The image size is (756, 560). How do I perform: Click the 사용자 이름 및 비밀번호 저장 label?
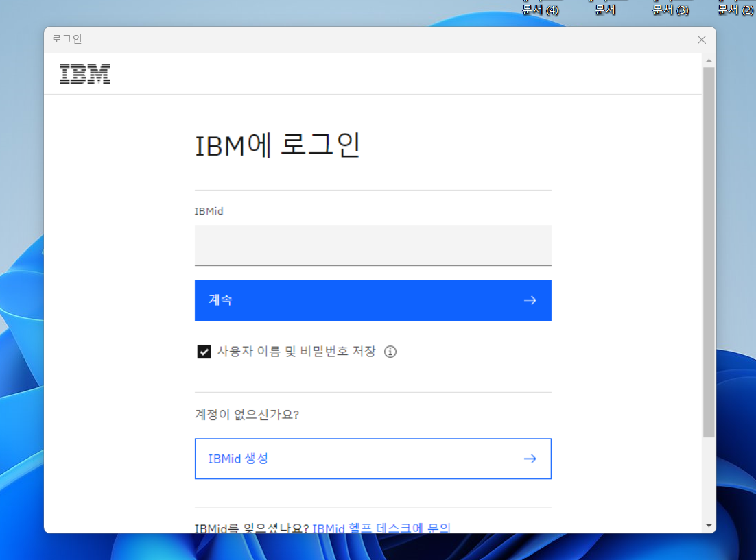296,352
